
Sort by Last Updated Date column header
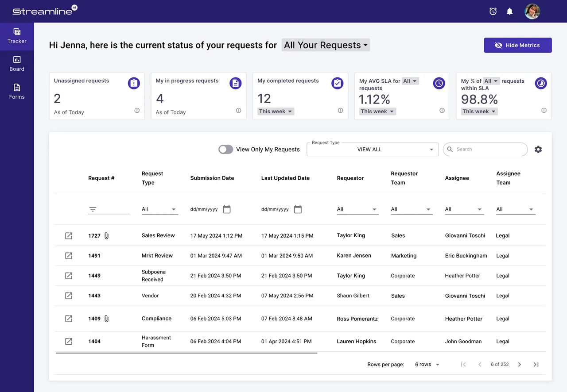tap(285, 178)
